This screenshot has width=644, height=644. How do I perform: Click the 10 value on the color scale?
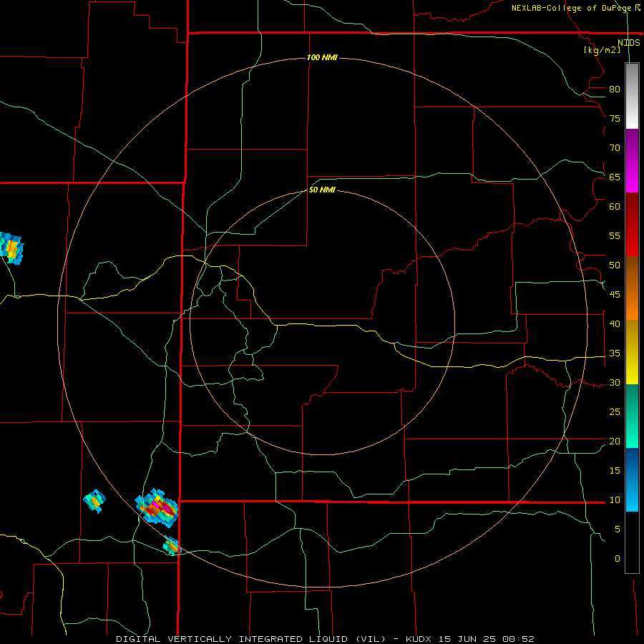click(615, 500)
